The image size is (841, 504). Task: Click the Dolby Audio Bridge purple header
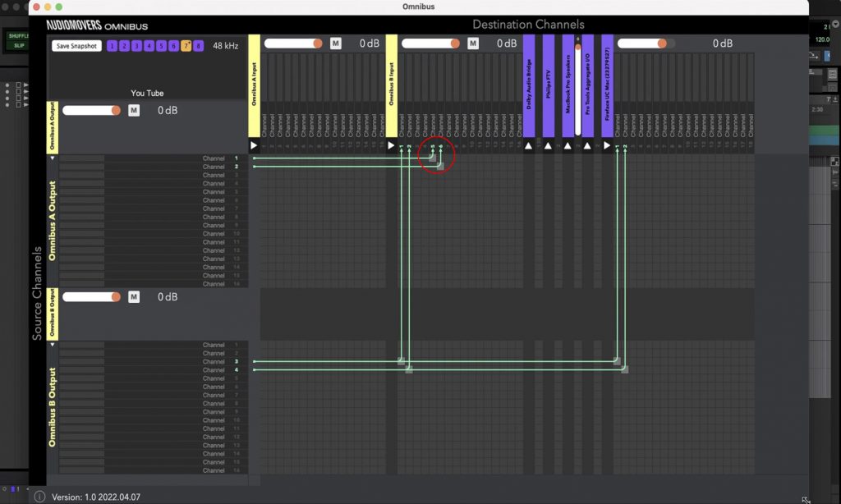pyautogui.click(x=528, y=86)
